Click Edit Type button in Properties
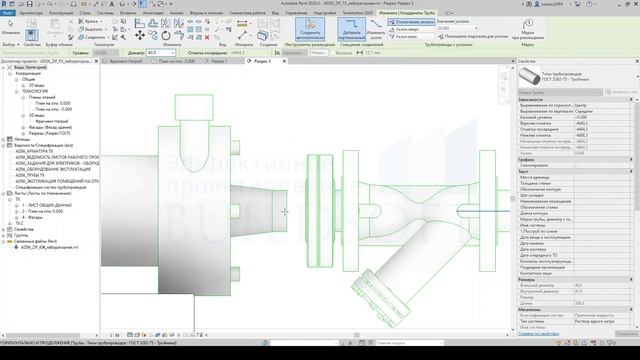 [621, 92]
